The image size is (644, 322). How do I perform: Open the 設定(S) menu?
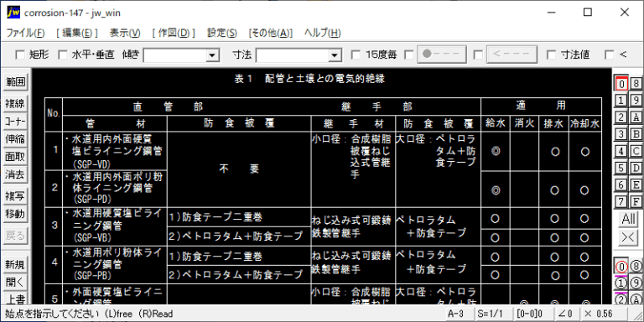pyautogui.click(x=221, y=33)
